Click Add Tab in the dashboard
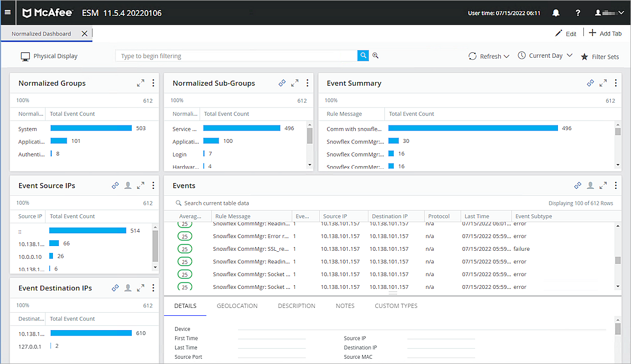 (605, 33)
